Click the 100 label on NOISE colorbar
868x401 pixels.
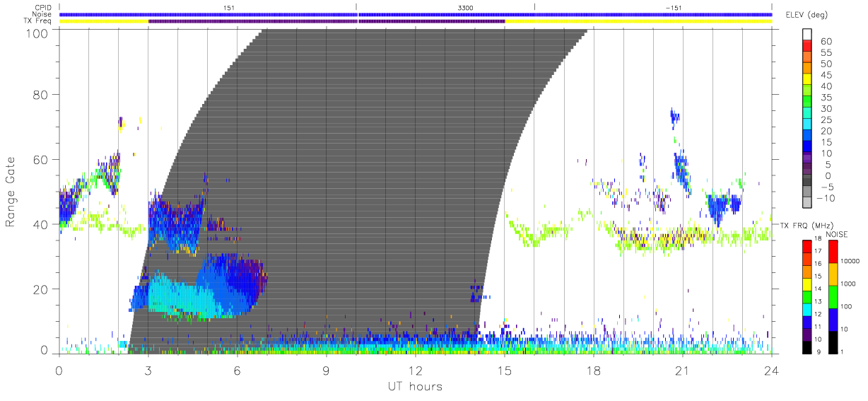[x=846, y=306]
